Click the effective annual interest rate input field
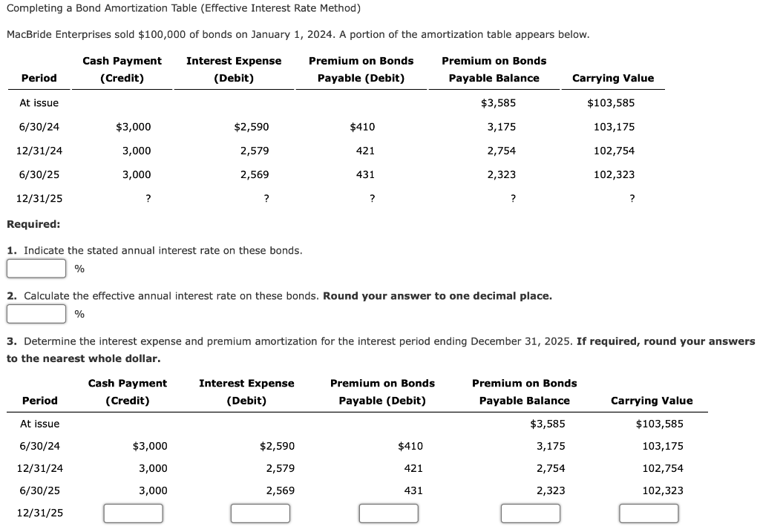760x532 pixels. coord(36,313)
